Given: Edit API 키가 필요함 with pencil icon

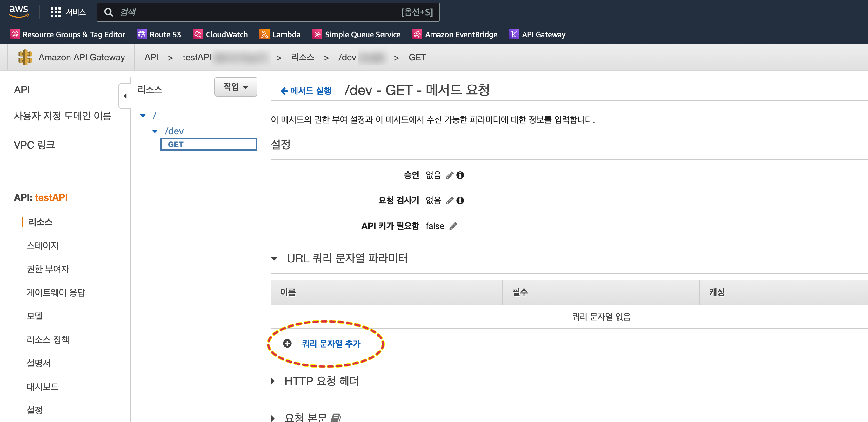Looking at the screenshot, I should click(x=453, y=226).
